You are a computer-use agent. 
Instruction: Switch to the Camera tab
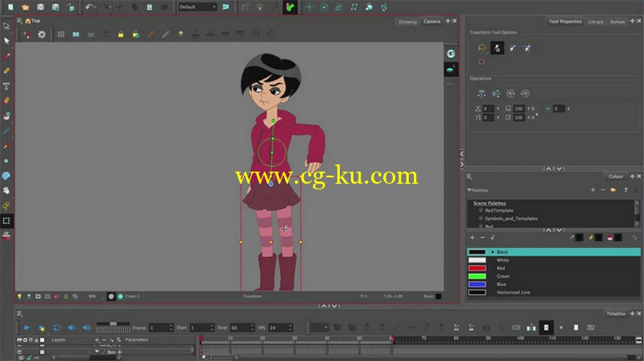coord(432,22)
